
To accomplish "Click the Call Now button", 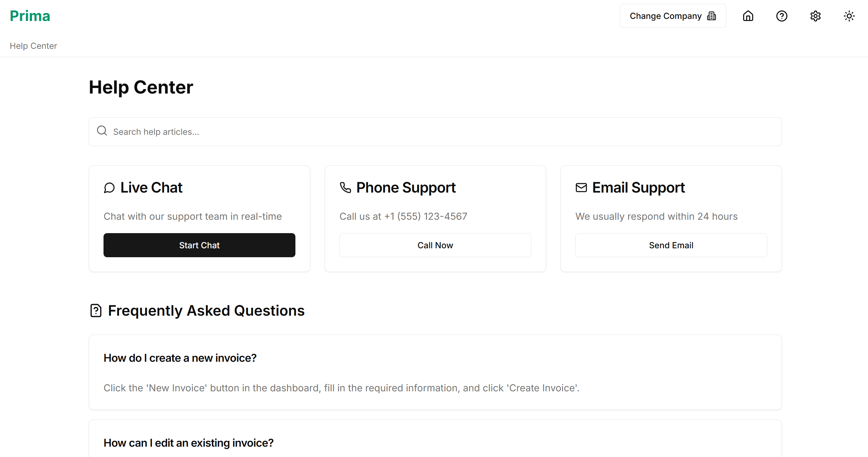I will (x=435, y=245).
